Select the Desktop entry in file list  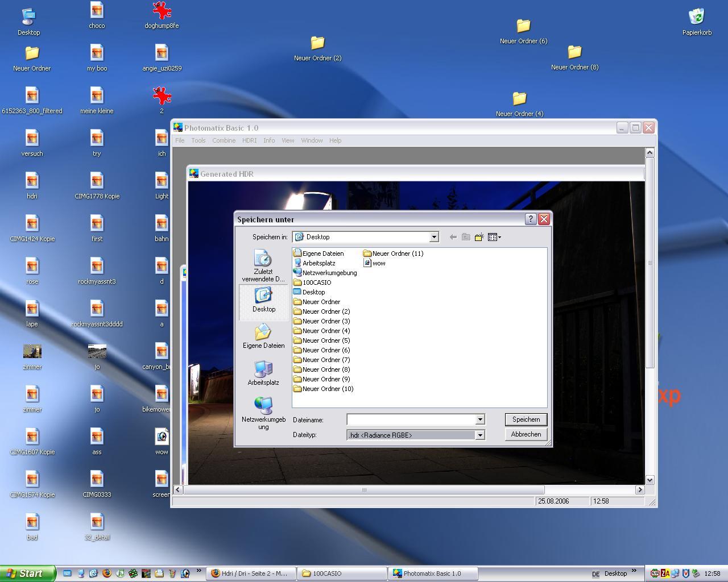point(309,292)
